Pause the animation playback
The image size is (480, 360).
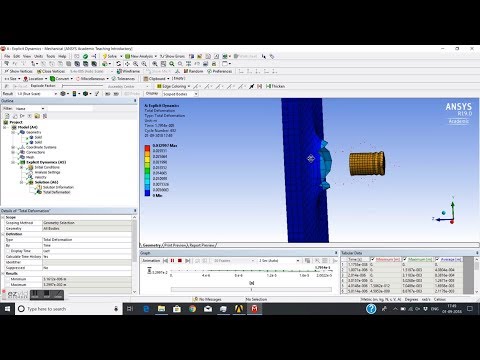tap(172, 261)
